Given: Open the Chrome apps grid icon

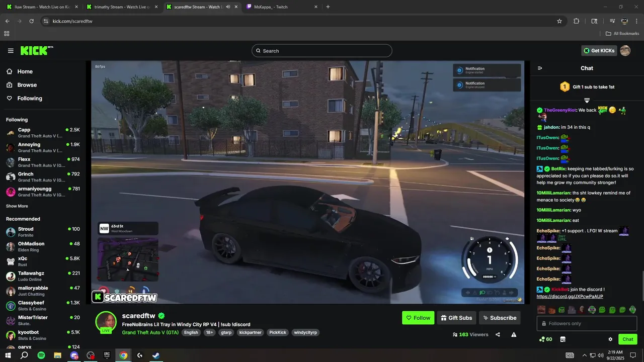Looking at the screenshot, I should 7,34.
